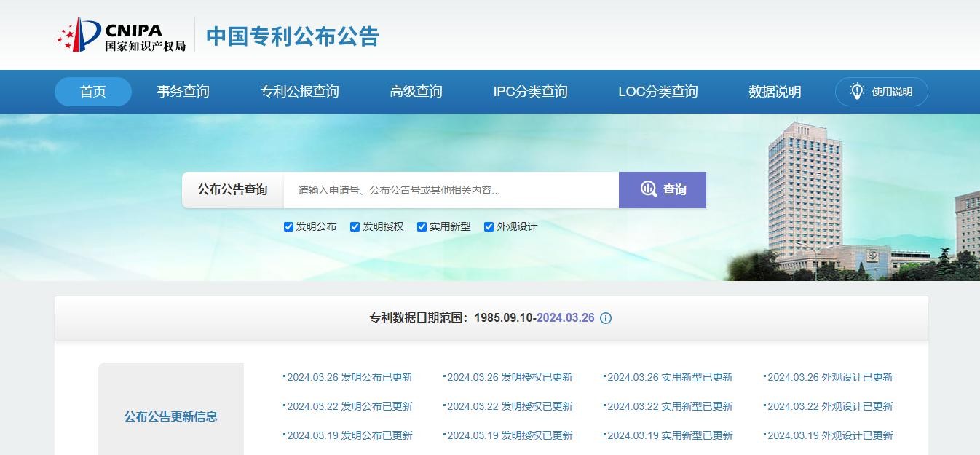Open 2024.03.26 发明公布已更新 link
The image size is (980, 455).
click(349, 377)
